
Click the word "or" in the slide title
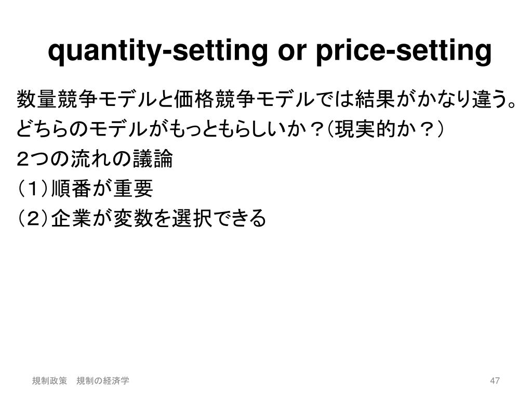(292, 52)
